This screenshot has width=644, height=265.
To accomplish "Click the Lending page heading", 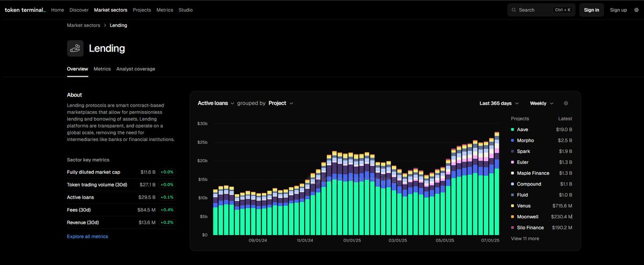I will (107, 48).
